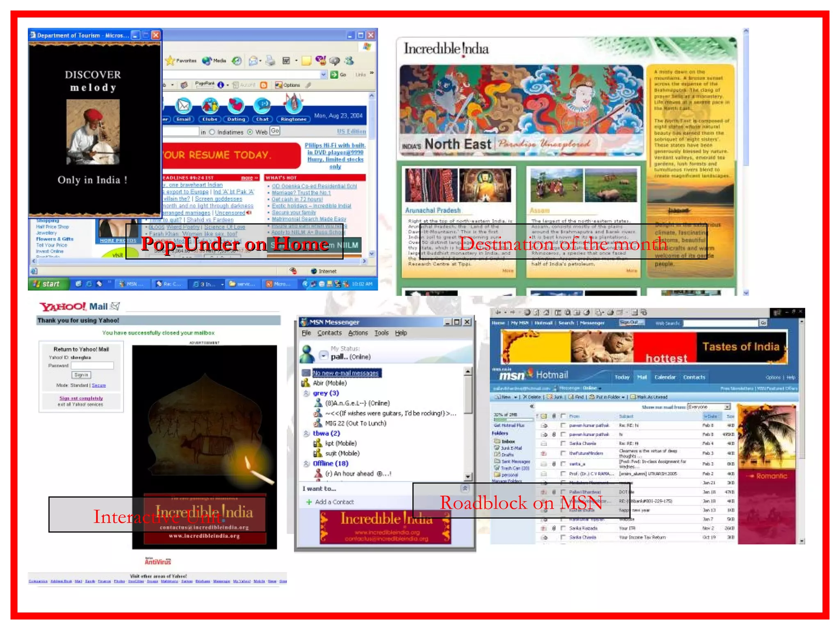Click the Print toolbar icon
The image size is (840, 630).
pos(270,61)
